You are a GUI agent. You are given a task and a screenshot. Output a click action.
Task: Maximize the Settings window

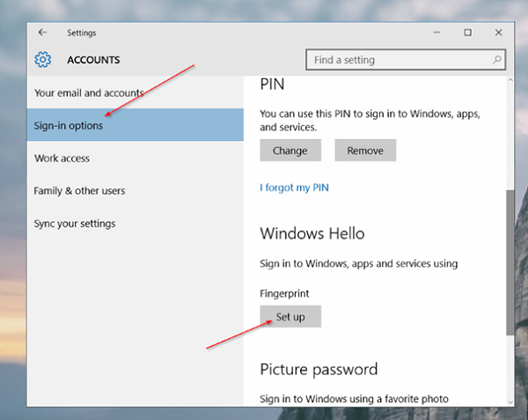point(467,33)
